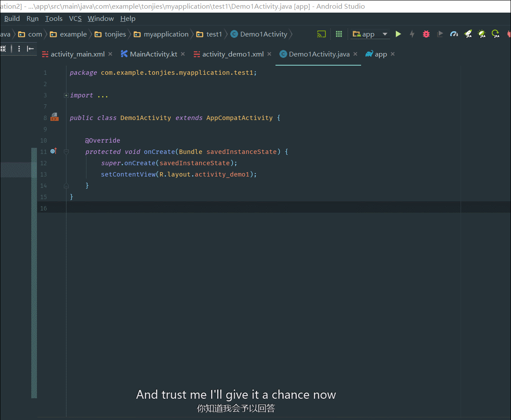Open the profiler speedometer icon
511x420 pixels.
(x=454, y=34)
